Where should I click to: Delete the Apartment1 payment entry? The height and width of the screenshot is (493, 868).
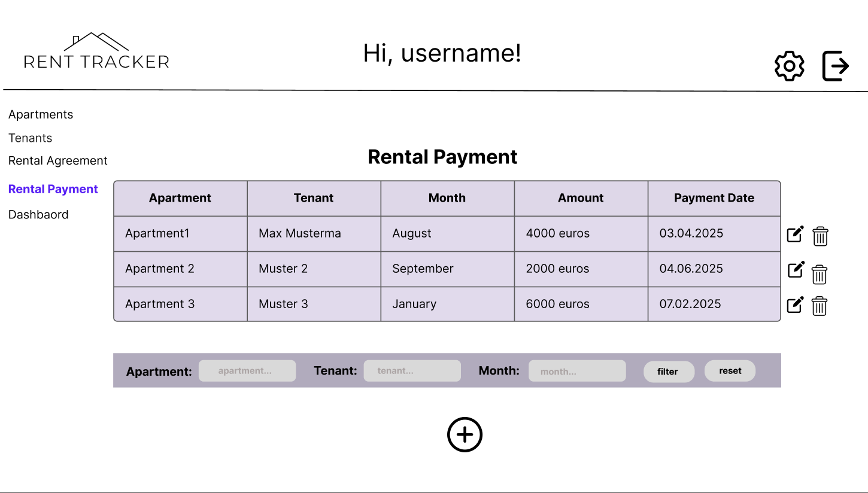pos(820,236)
